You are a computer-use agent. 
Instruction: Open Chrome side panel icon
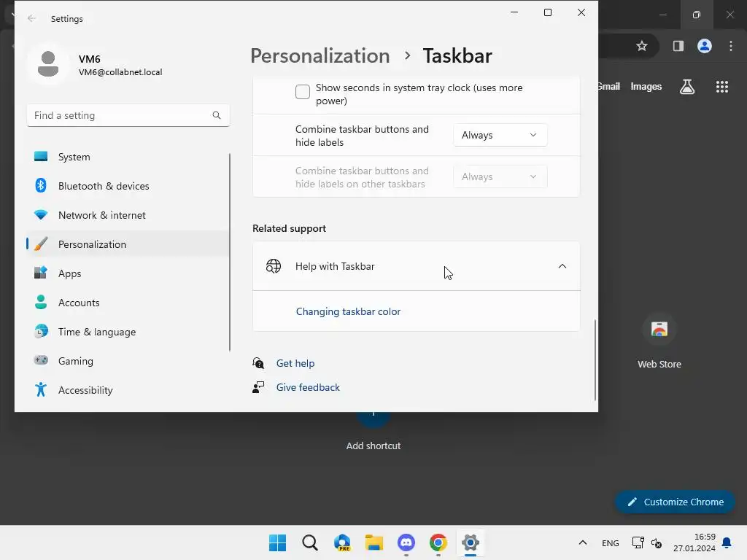click(x=678, y=46)
